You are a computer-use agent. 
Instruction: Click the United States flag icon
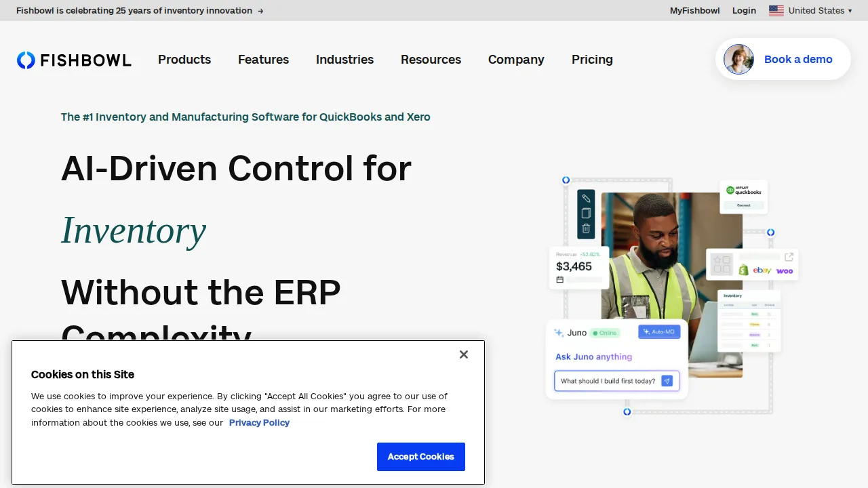pyautogui.click(x=776, y=11)
